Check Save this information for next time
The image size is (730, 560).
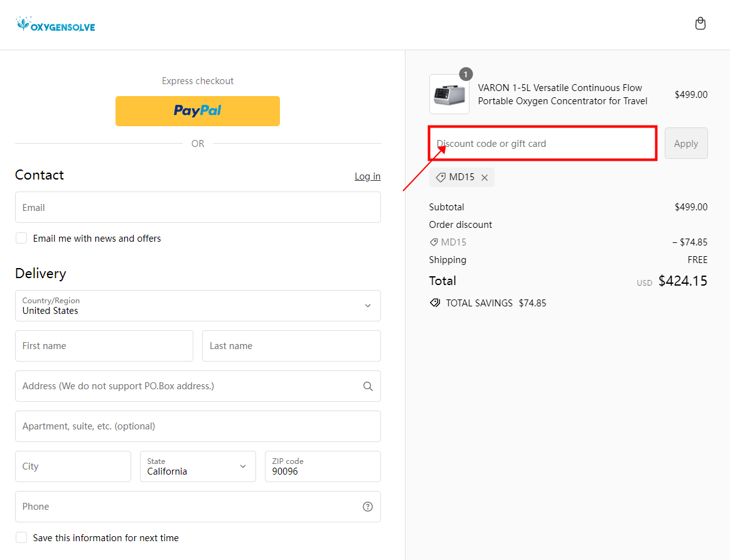(22, 538)
